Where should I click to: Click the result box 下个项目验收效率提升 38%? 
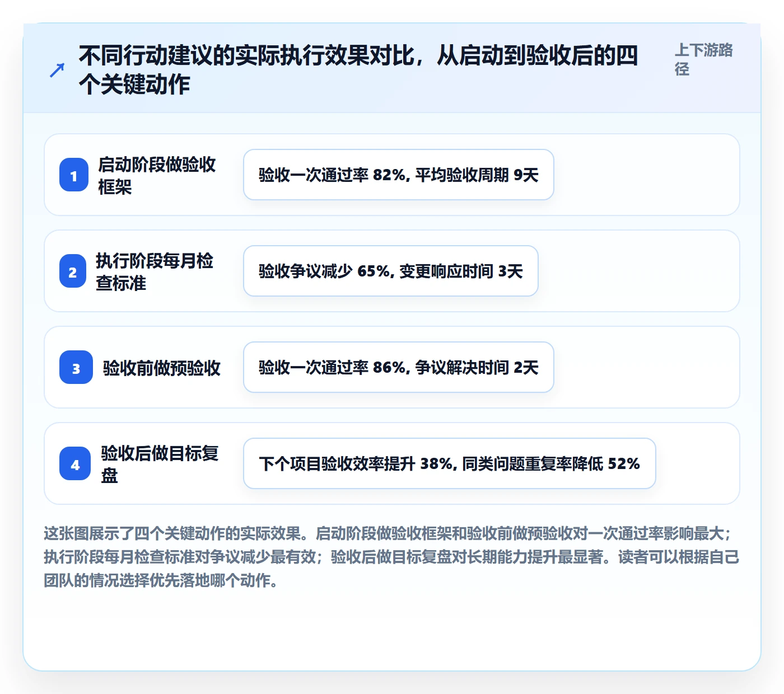(x=450, y=463)
